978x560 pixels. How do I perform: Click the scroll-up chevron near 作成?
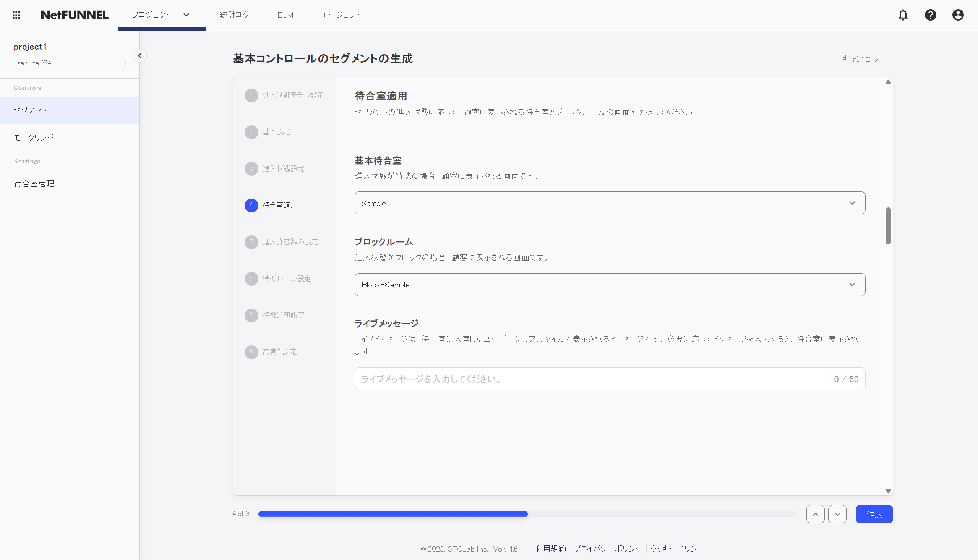[x=815, y=514]
